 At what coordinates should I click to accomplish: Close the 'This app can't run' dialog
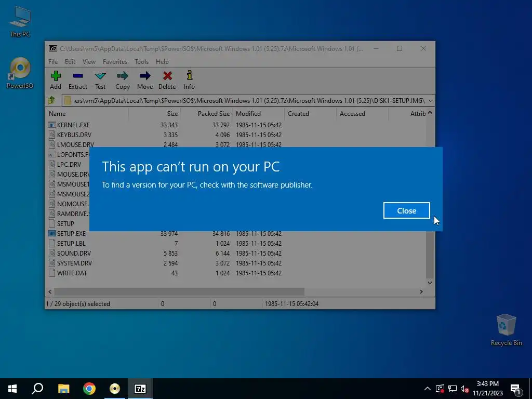[406, 211]
